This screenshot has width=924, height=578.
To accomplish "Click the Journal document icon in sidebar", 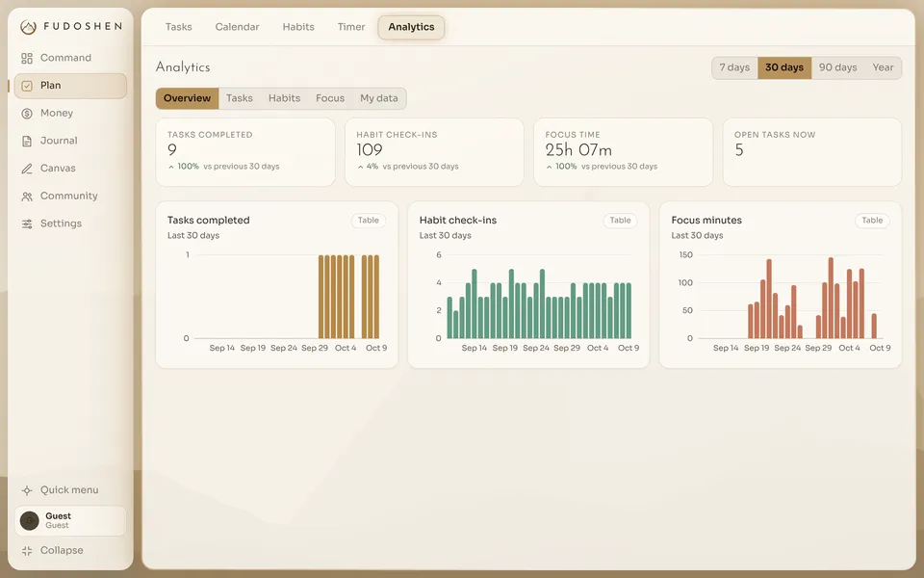I will (x=27, y=141).
